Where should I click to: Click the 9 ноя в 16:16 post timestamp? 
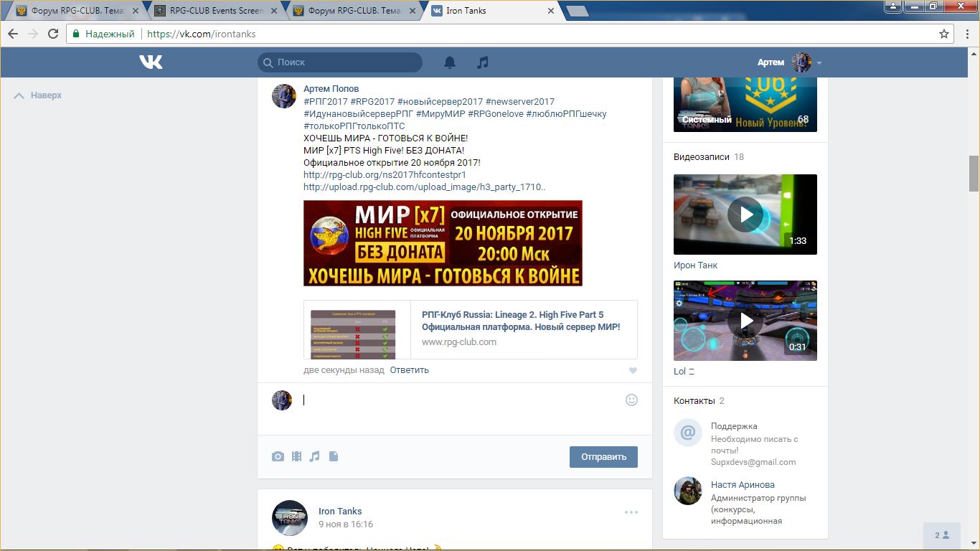[346, 524]
